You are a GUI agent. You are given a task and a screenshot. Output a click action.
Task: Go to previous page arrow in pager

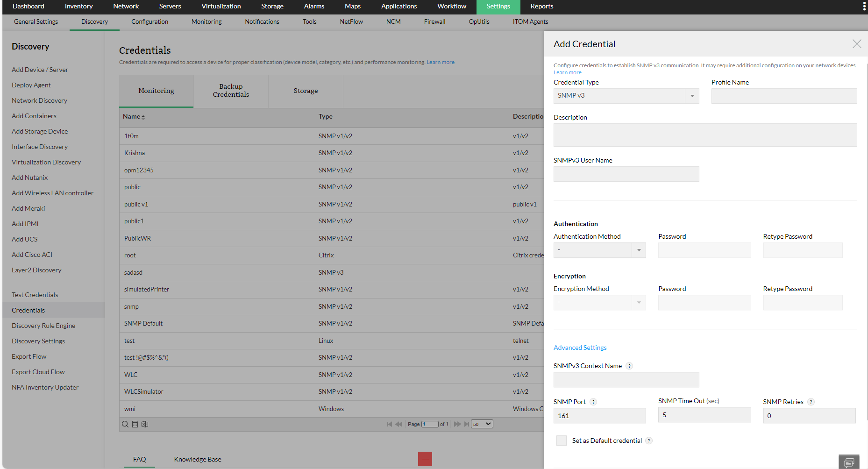click(x=399, y=424)
